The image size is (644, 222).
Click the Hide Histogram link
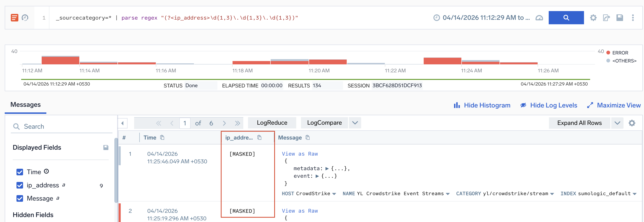tap(482, 105)
